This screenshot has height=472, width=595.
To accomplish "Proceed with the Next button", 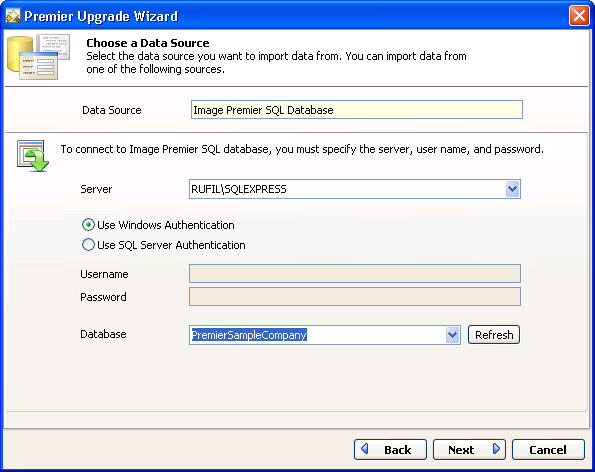I will click(469, 450).
